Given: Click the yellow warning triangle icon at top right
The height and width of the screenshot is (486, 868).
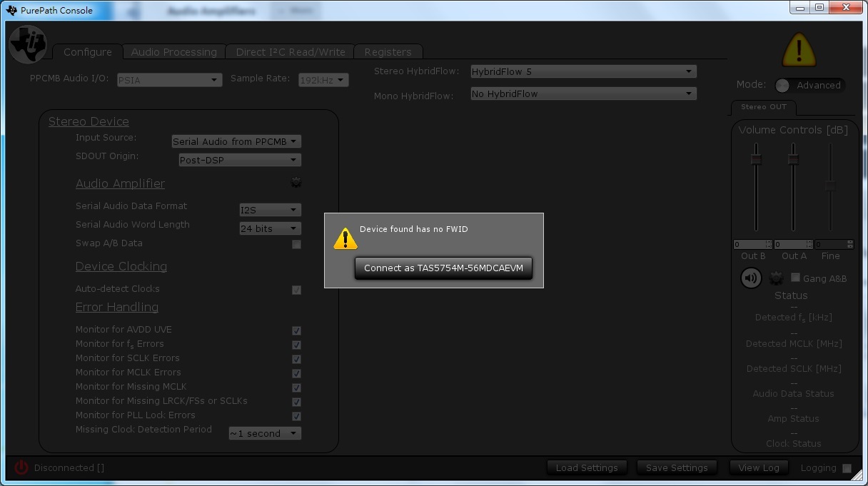Looking at the screenshot, I should [x=798, y=50].
